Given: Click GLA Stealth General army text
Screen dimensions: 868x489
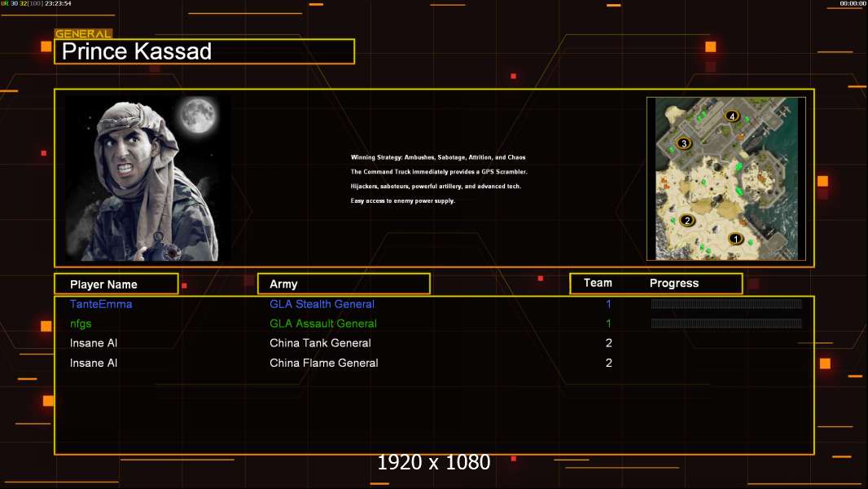Looking at the screenshot, I should pos(322,304).
